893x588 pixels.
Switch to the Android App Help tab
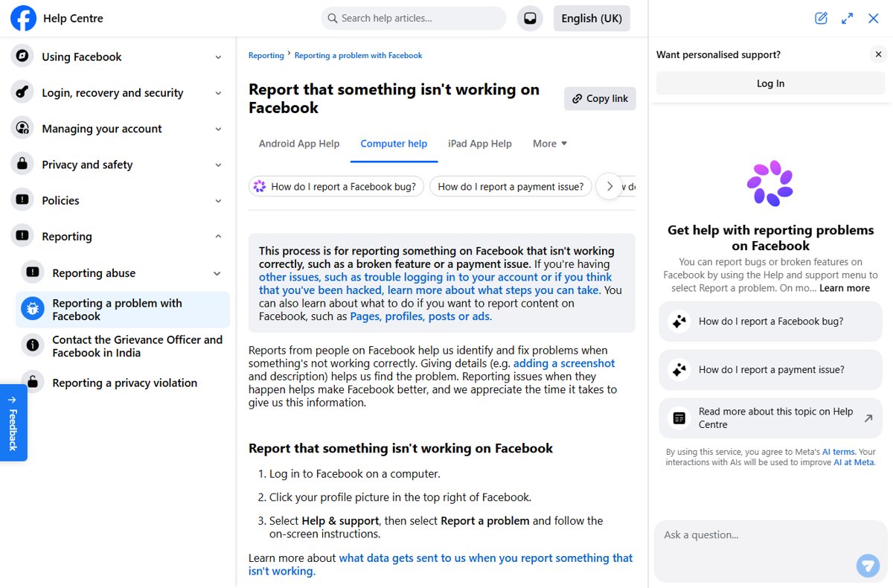[x=299, y=144]
